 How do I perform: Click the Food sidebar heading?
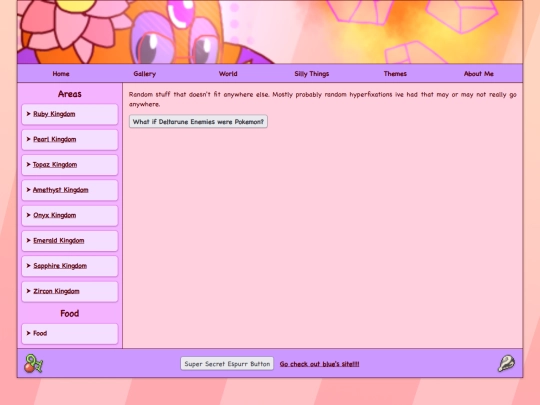pyautogui.click(x=70, y=313)
